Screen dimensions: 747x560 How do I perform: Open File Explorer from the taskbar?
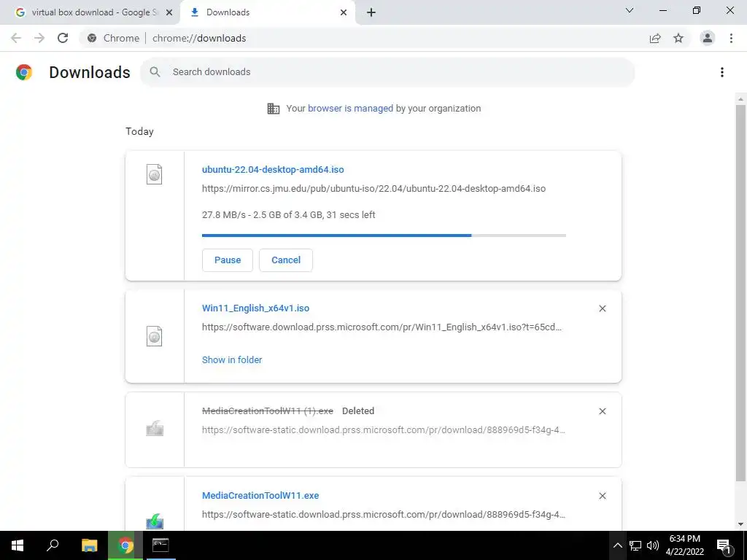(89, 545)
